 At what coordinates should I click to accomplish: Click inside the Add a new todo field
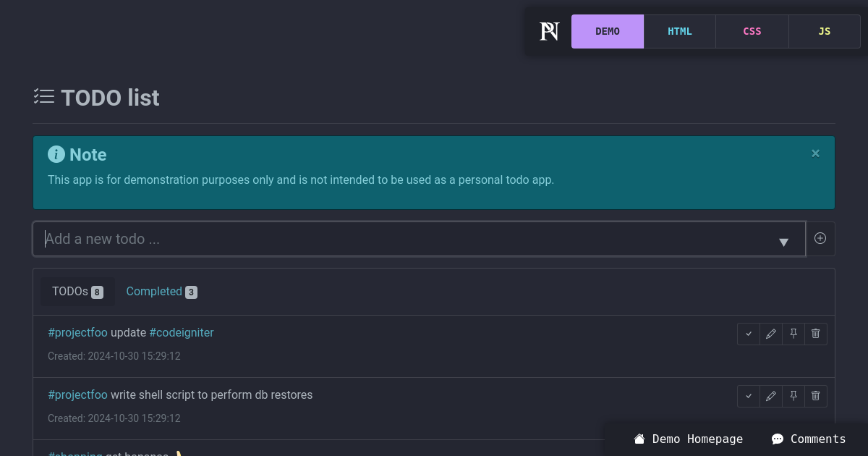pyautogui.click(x=289, y=238)
